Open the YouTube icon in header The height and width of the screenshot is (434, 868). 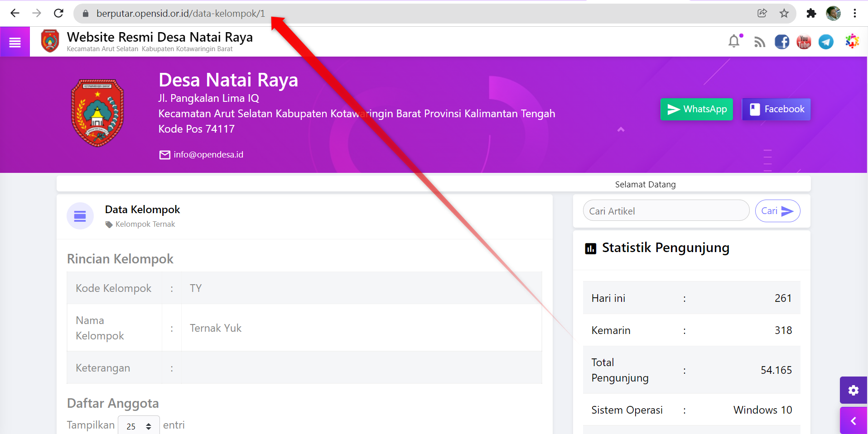tap(804, 42)
